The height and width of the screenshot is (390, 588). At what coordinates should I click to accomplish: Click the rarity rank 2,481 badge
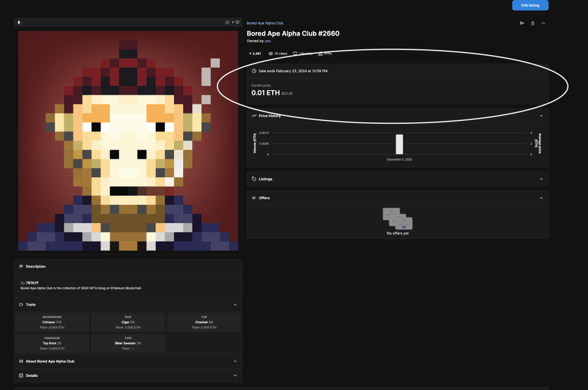tap(255, 53)
